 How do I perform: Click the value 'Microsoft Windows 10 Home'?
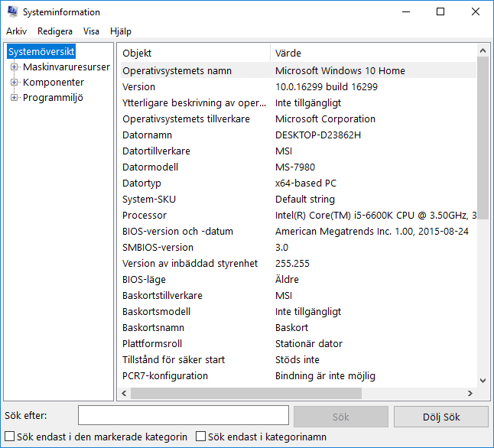pyautogui.click(x=340, y=70)
